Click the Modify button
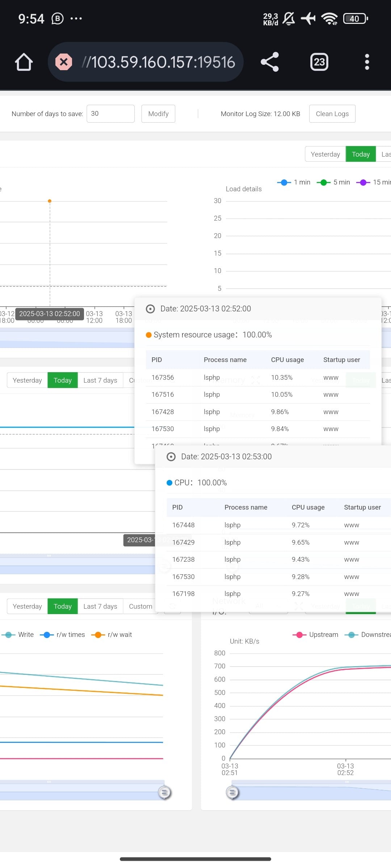The image size is (391, 868). [x=158, y=114]
